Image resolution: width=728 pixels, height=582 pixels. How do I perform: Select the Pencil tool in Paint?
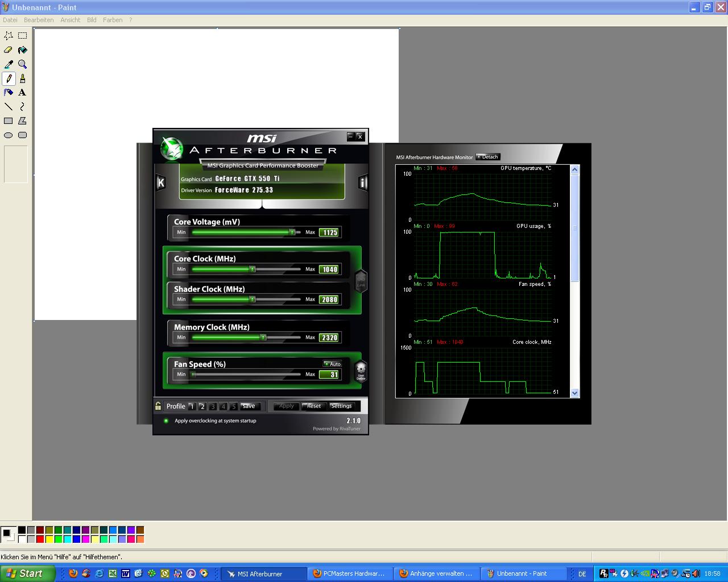[x=9, y=78]
